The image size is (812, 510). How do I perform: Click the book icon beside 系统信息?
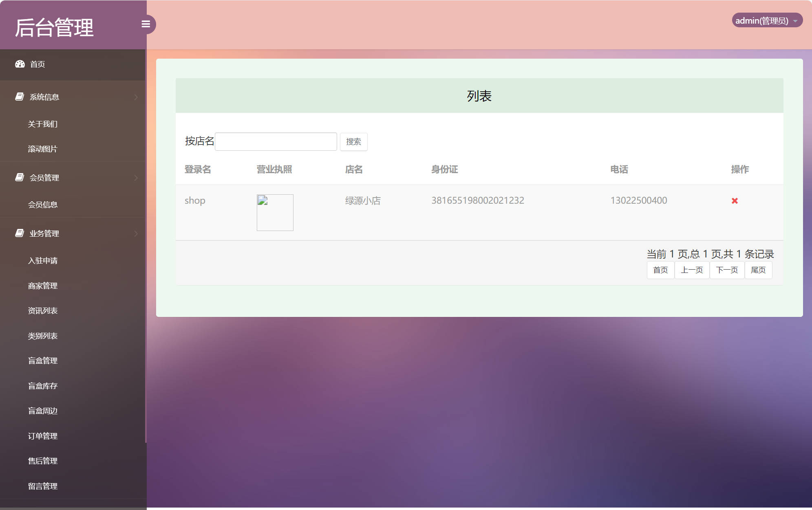[x=19, y=96]
